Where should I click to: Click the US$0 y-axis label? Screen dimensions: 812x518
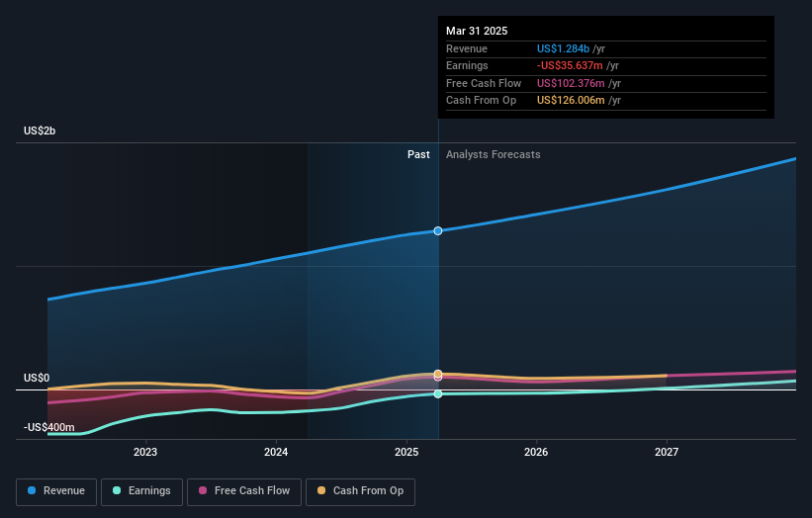(37, 379)
